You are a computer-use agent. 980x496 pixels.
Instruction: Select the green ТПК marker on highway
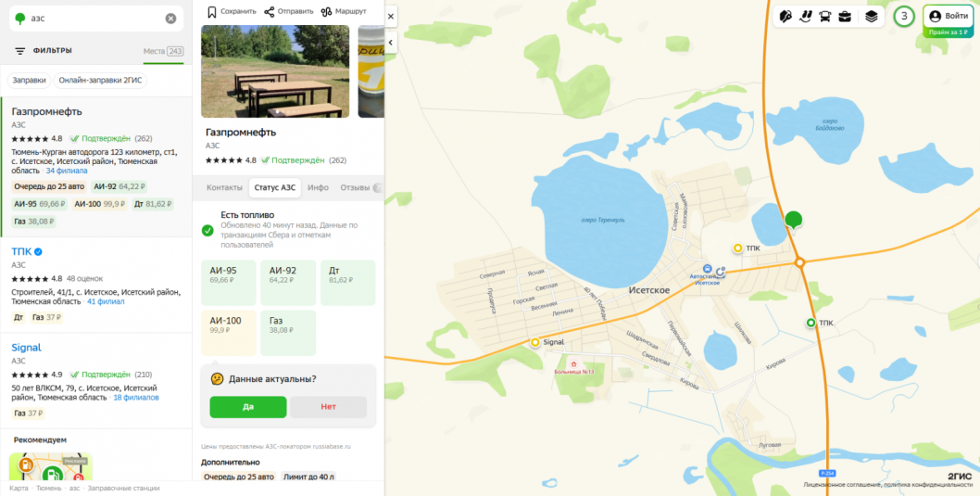[x=810, y=323]
